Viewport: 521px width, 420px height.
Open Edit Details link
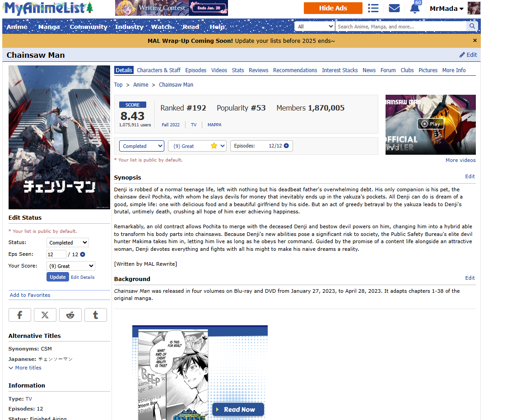[83, 277]
